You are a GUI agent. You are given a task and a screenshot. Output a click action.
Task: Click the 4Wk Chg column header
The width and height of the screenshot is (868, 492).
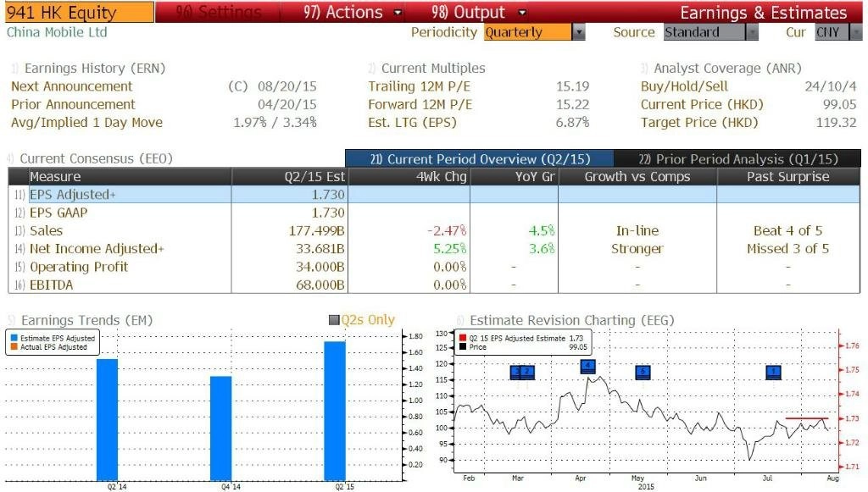[409, 176]
